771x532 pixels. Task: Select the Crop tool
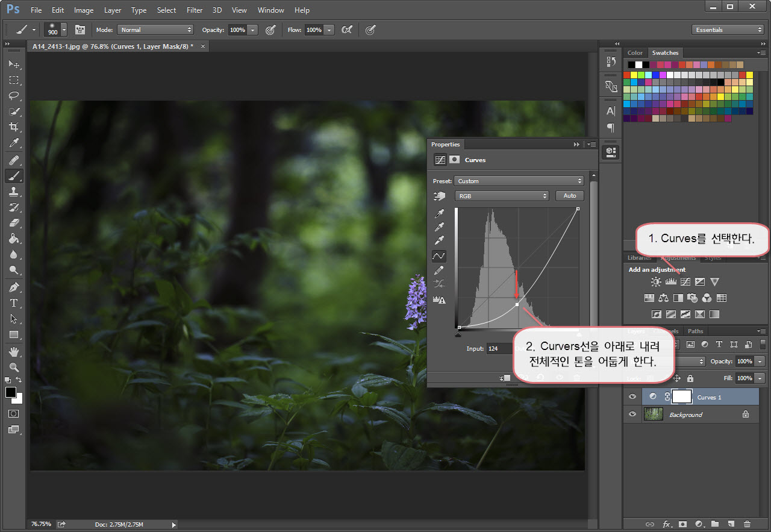14,127
